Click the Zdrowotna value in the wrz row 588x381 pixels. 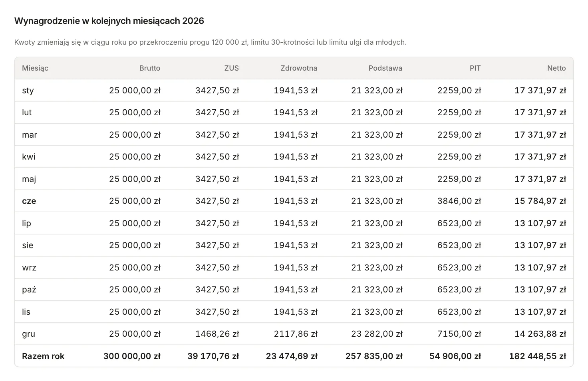pos(296,268)
